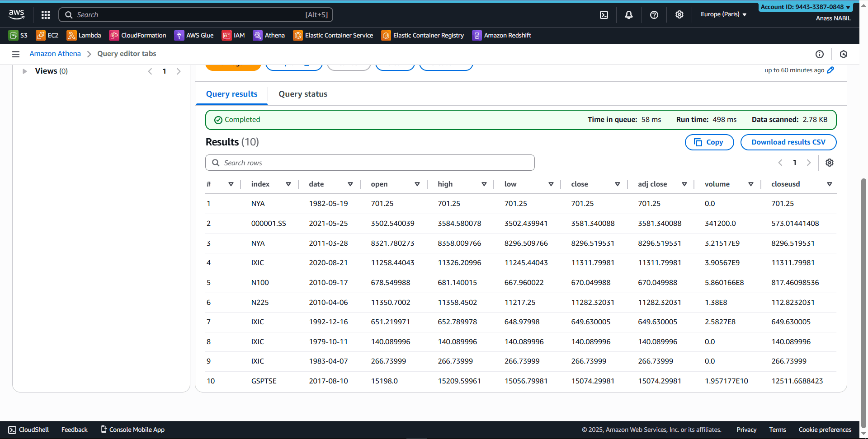The width and height of the screenshot is (868, 439).
Task: Click Download results CSV
Action: [788, 142]
